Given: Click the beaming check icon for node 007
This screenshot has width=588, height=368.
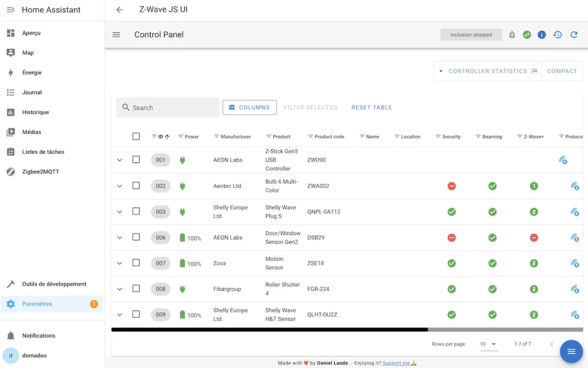Looking at the screenshot, I should pos(492,263).
